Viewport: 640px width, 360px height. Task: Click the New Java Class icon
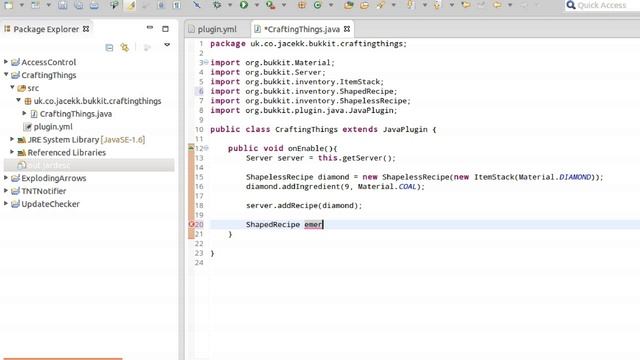click(x=318, y=5)
